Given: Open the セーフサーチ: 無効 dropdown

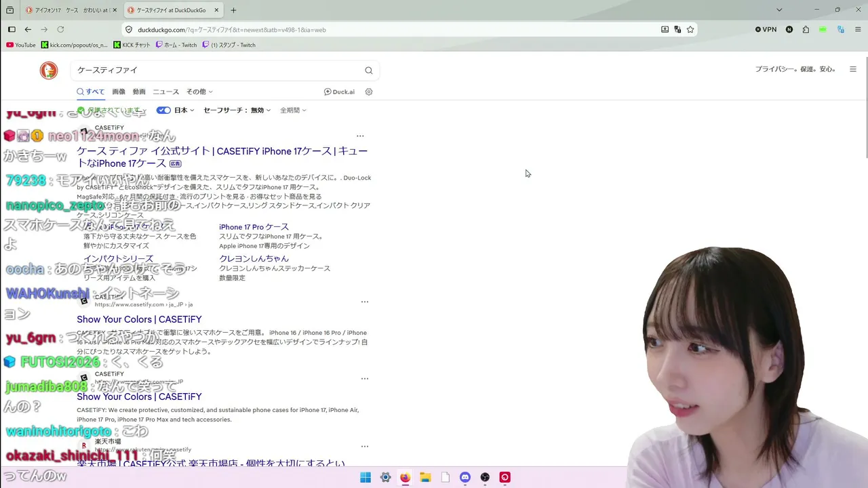Looking at the screenshot, I should tap(237, 110).
